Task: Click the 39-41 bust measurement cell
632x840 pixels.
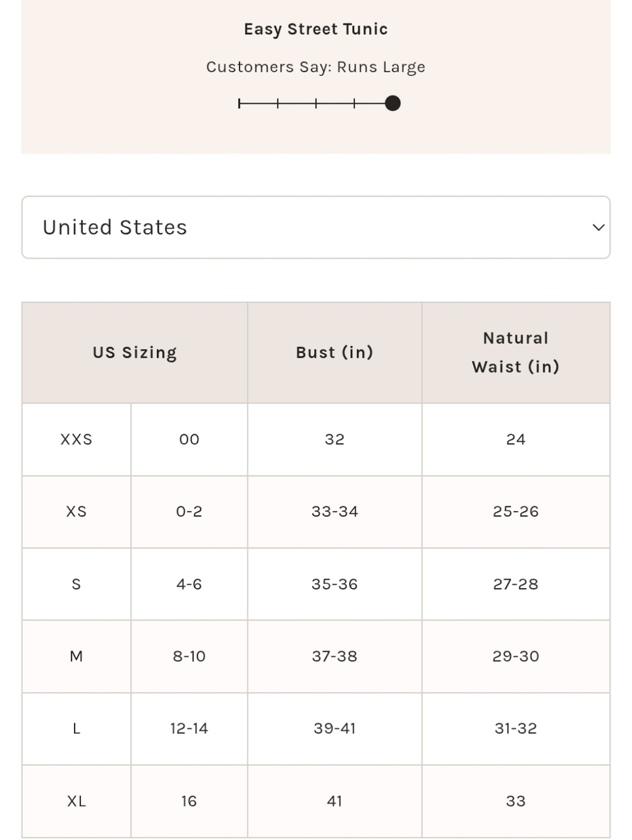Action: click(x=334, y=729)
